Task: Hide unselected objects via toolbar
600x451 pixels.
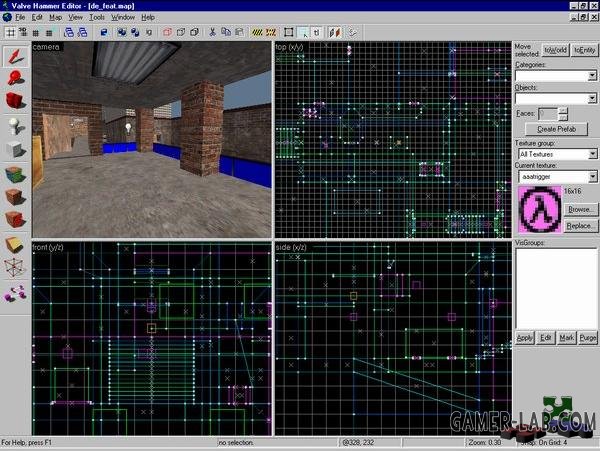Action: (x=181, y=33)
